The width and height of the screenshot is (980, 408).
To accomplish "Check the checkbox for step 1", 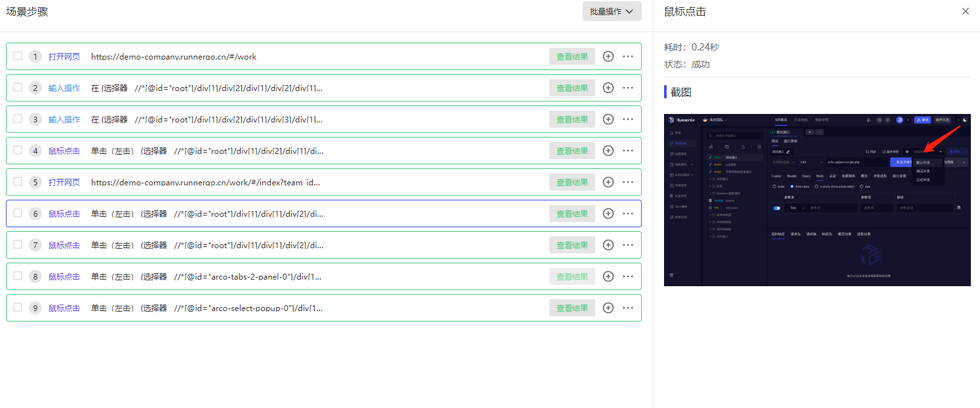I will click(x=18, y=56).
